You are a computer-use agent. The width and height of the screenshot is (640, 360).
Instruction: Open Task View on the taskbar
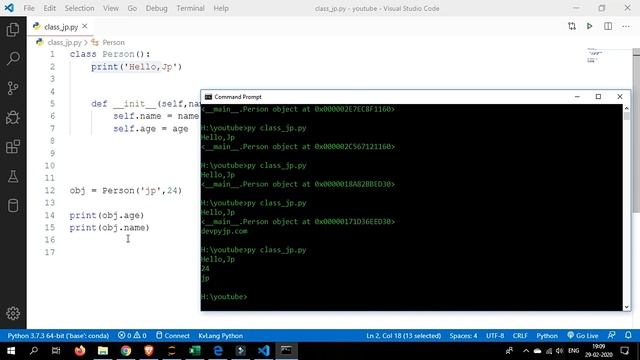coord(56,351)
